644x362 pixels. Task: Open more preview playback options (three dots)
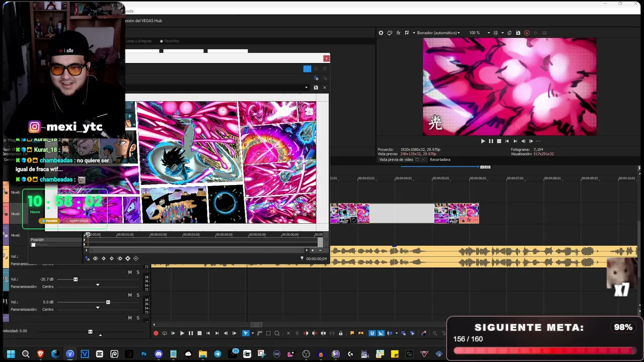click(x=538, y=141)
